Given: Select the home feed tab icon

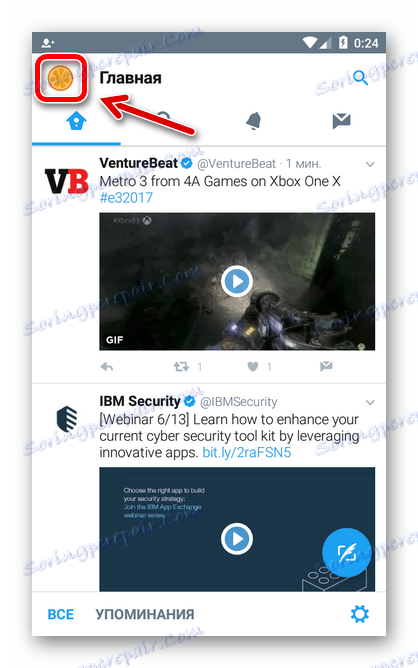Looking at the screenshot, I should click(77, 121).
